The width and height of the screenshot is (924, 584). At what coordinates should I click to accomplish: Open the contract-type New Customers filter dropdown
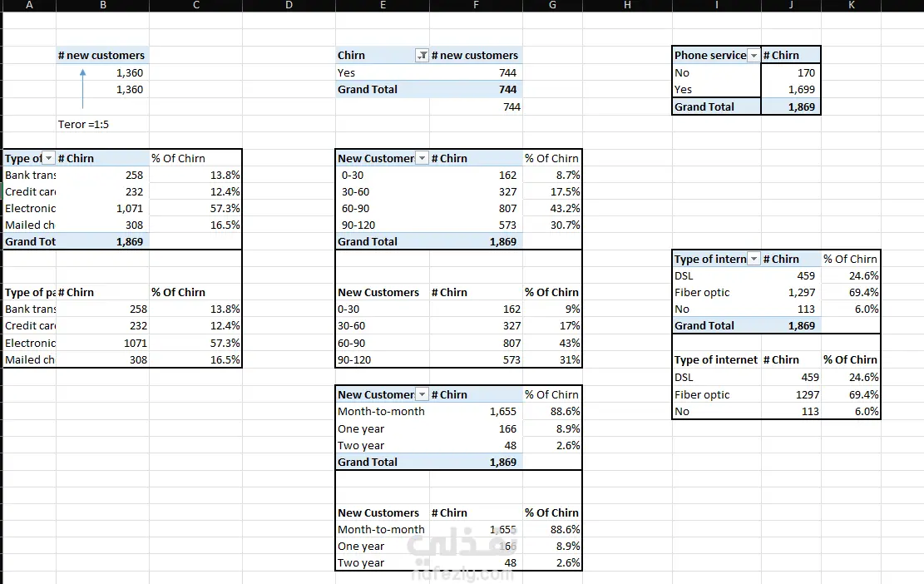422,395
